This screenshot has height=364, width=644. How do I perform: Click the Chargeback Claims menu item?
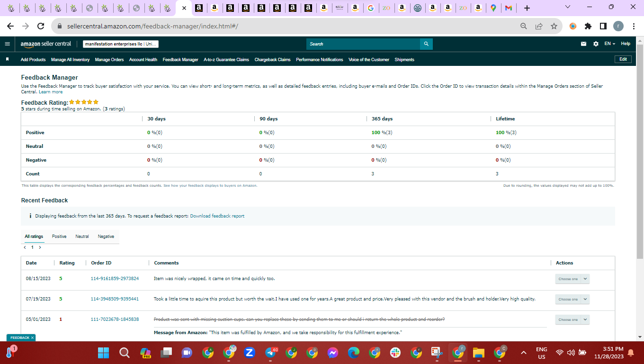point(273,60)
